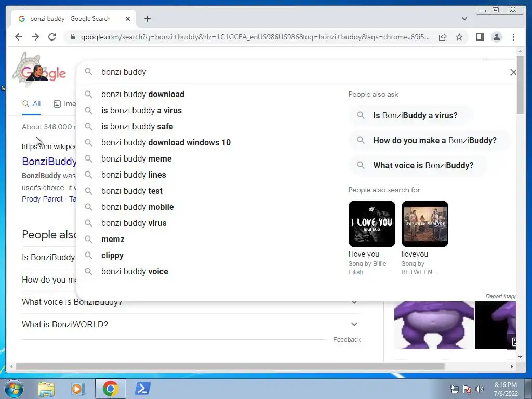
Task: Click the scroll up arrow
Action: [x=520, y=51]
